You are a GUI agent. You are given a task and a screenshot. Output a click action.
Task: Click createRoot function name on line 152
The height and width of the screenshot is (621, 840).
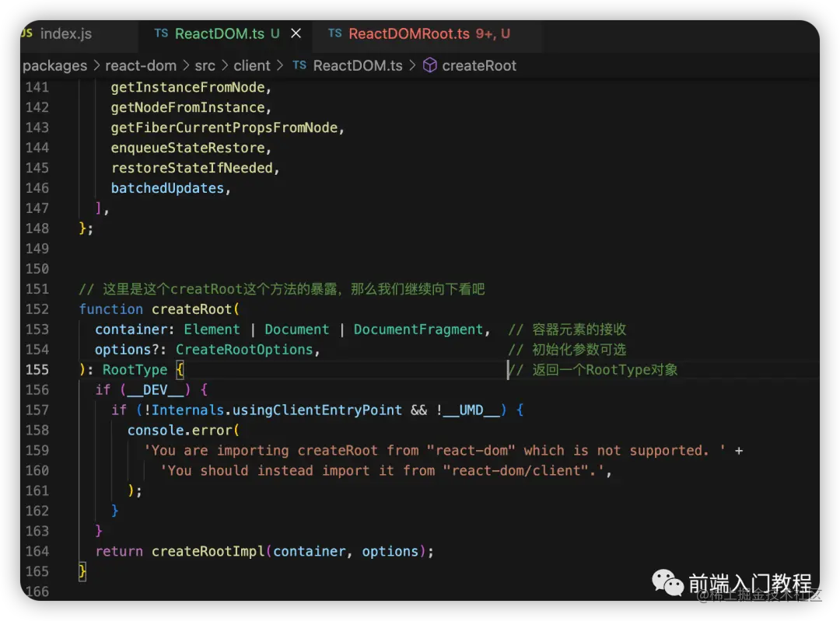point(192,309)
